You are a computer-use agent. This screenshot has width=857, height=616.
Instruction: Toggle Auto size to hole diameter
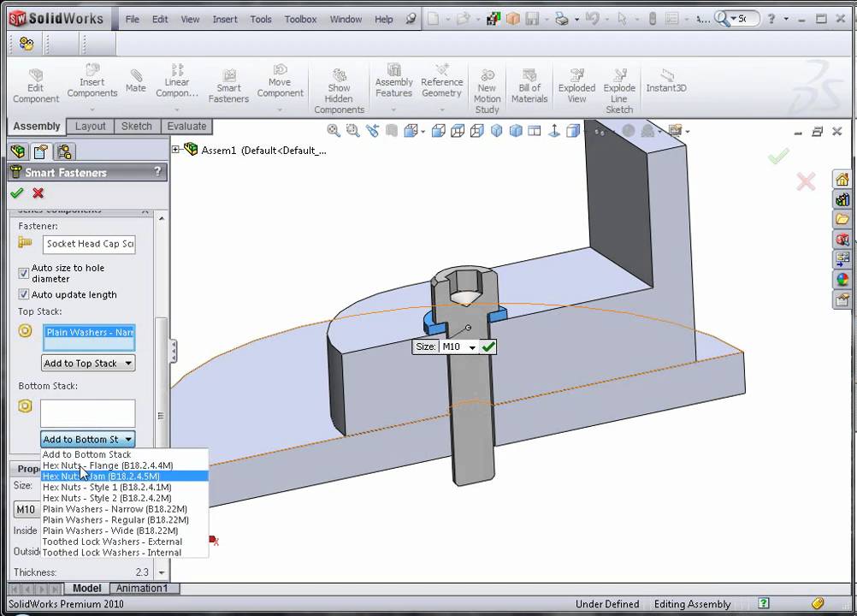click(23, 273)
